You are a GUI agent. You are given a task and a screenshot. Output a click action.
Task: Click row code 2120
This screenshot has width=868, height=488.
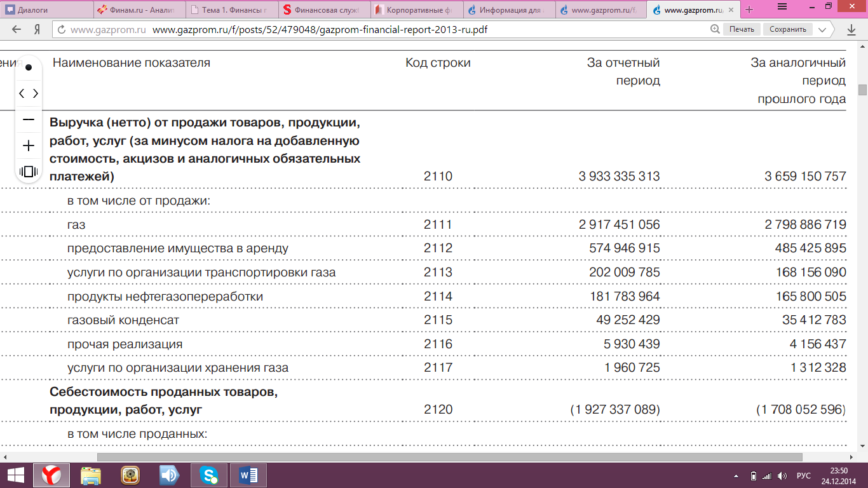(x=438, y=410)
